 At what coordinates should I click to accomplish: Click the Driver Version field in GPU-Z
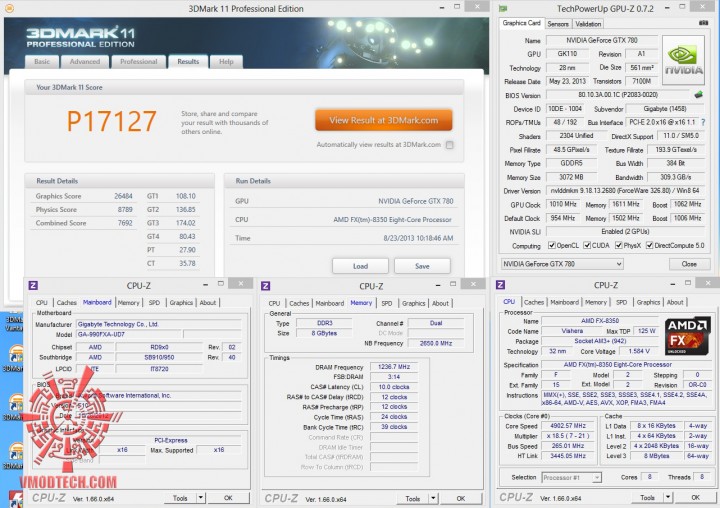pos(625,191)
